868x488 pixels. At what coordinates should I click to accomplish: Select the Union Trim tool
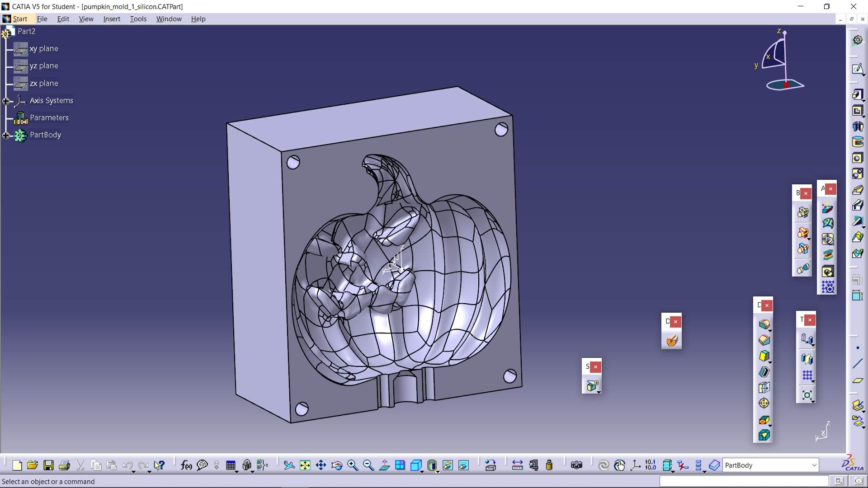pyautogui.click(x=803, y=249)
